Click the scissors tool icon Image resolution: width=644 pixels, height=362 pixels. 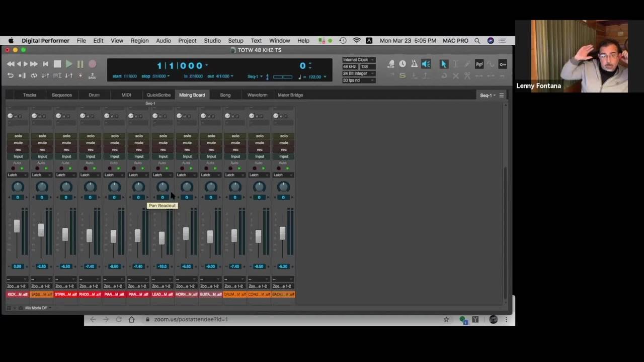tap(467, 75)
